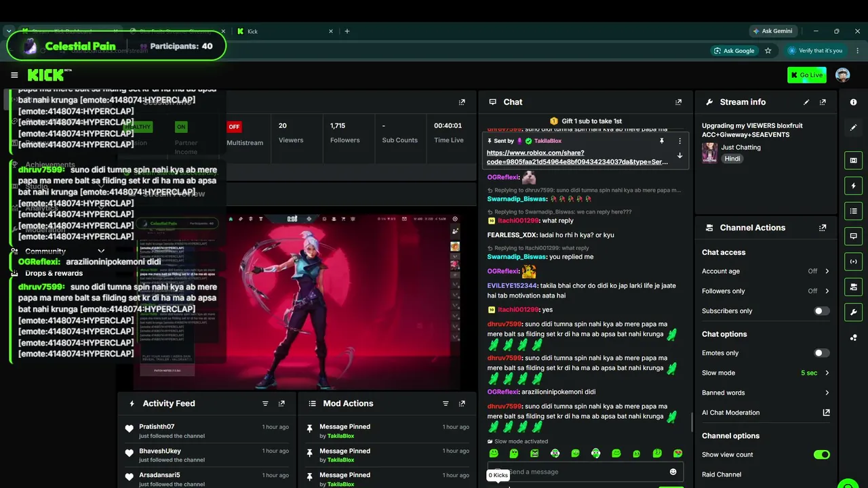Click the lightning bolt icon in right sidebar
Viewport: 868px width, 488px height.
pos(854,186)
